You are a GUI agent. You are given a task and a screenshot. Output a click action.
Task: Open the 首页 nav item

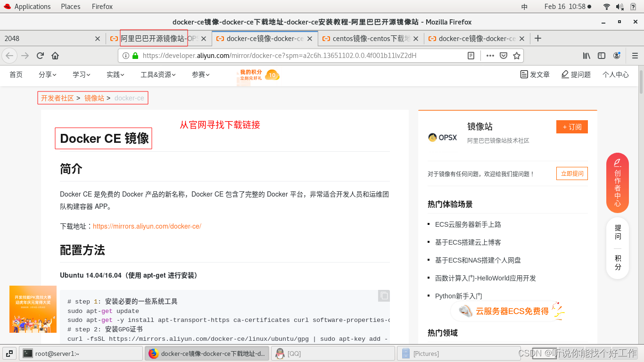[x=16, y=74]
